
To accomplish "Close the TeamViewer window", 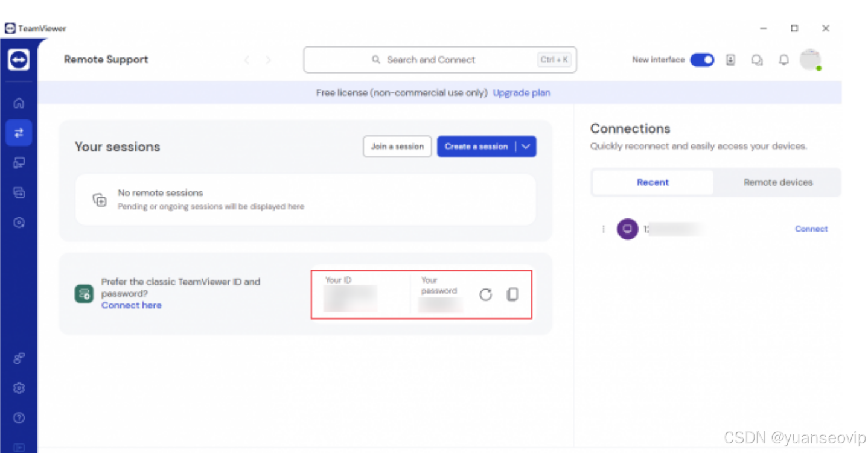I will click(x=826, y=28).
